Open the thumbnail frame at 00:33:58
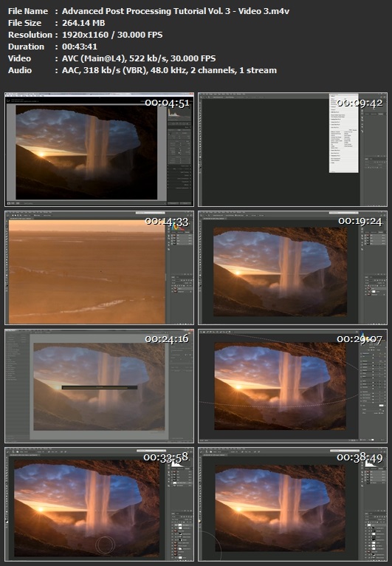The image size is (392, 566). (99, 504)
